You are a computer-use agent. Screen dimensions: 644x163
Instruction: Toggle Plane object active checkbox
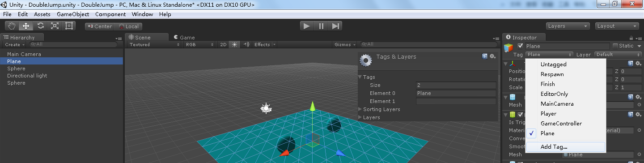tap(520, 46)
